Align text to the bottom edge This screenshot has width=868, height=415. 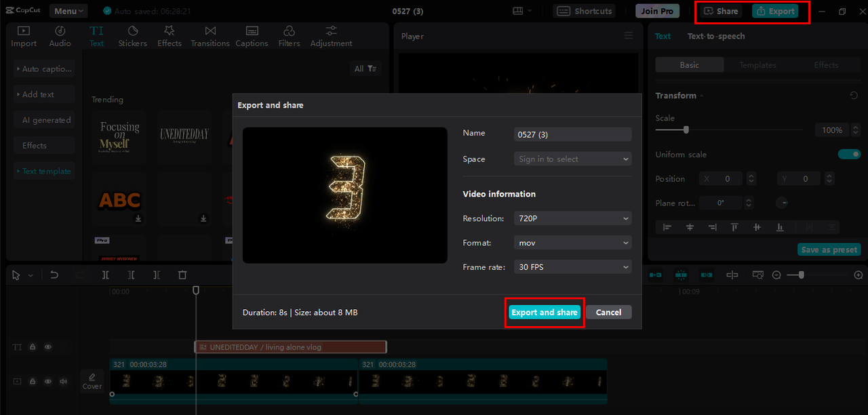point(780,227)
